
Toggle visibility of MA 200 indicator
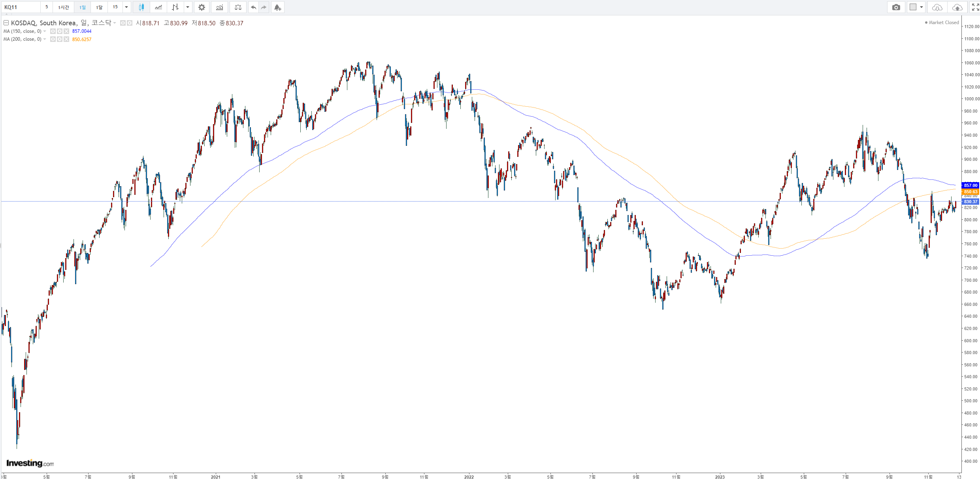click(x=53, y=39)
